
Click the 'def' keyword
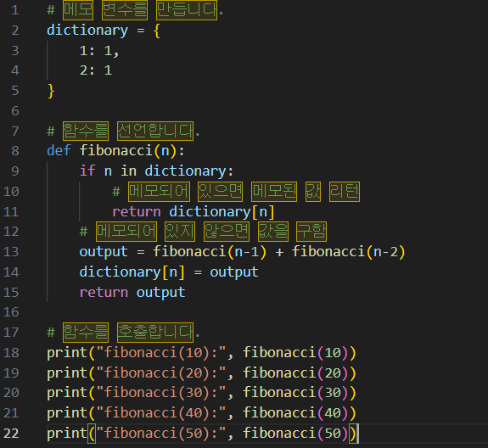pos(59,151)
